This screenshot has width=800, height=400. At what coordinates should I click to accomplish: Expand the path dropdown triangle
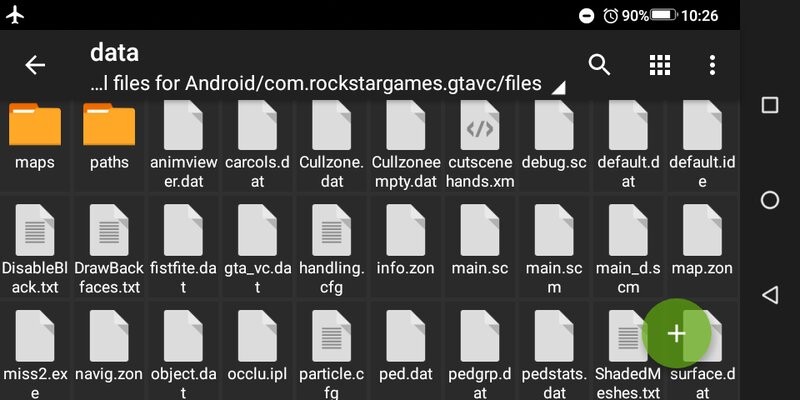[x=558, y=88]
